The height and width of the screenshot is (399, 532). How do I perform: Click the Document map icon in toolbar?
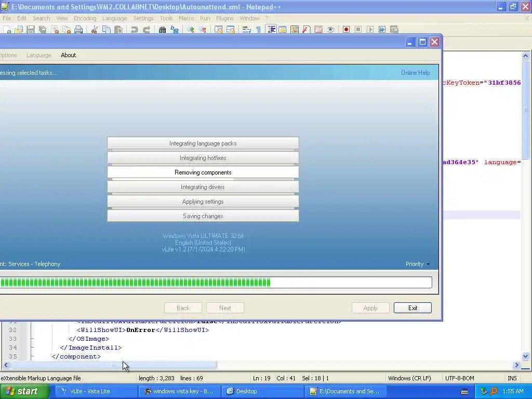295,30
